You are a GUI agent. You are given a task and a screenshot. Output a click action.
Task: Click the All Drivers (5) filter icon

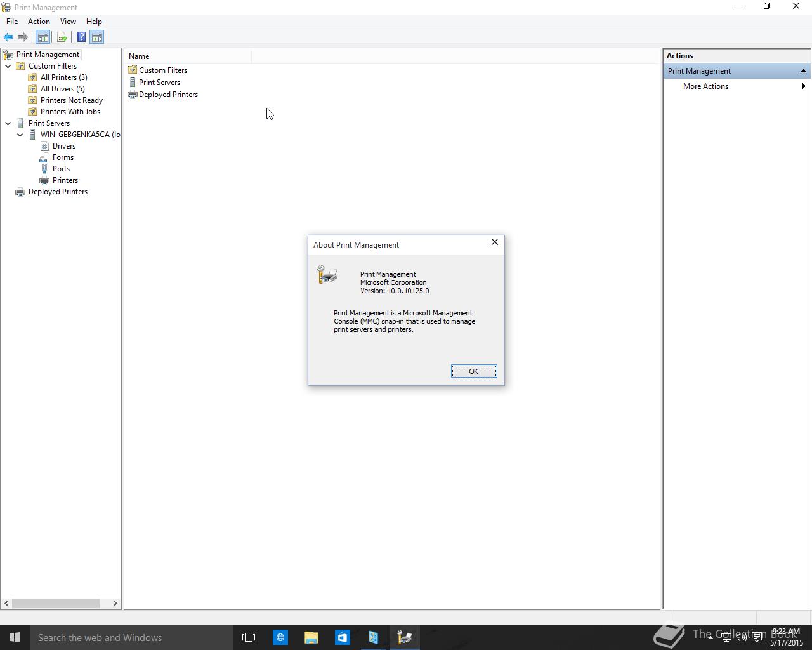pos(32,89)
